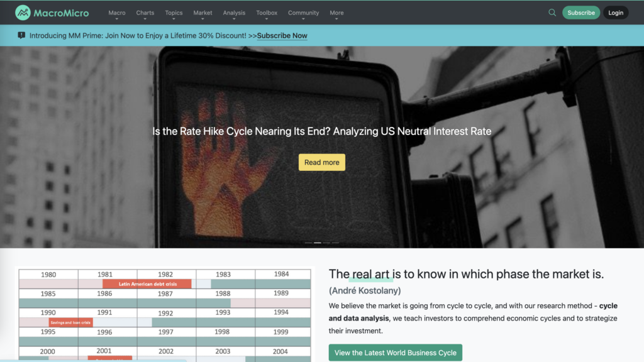
Task: Open the Analysis menu
Action: (x=234, y=12)
